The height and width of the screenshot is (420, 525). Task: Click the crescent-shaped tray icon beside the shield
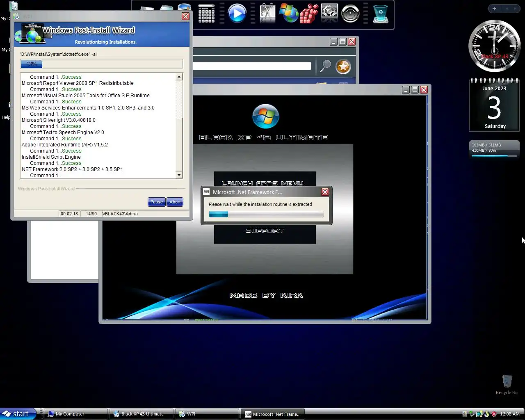coord(486,414)
